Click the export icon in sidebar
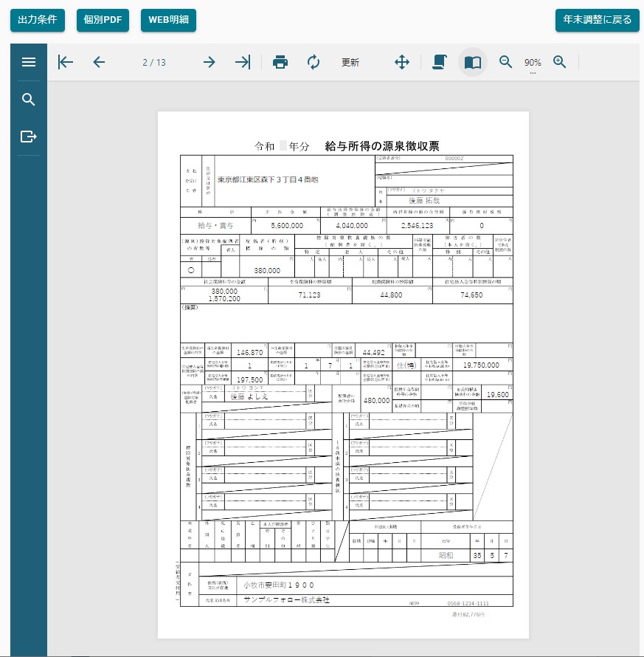Viewport: 644px width, 657px height. pos(29,136)
